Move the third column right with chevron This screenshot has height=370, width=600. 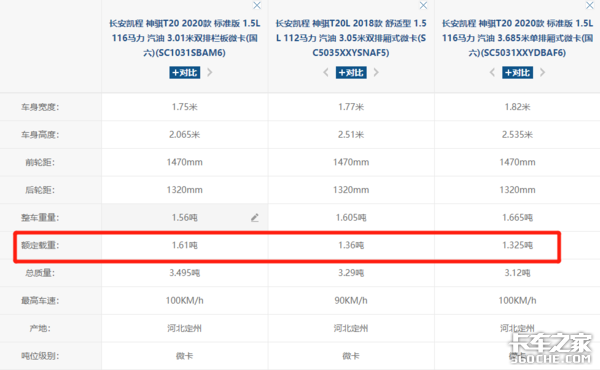pyautogui.click(x=542, y=72)
